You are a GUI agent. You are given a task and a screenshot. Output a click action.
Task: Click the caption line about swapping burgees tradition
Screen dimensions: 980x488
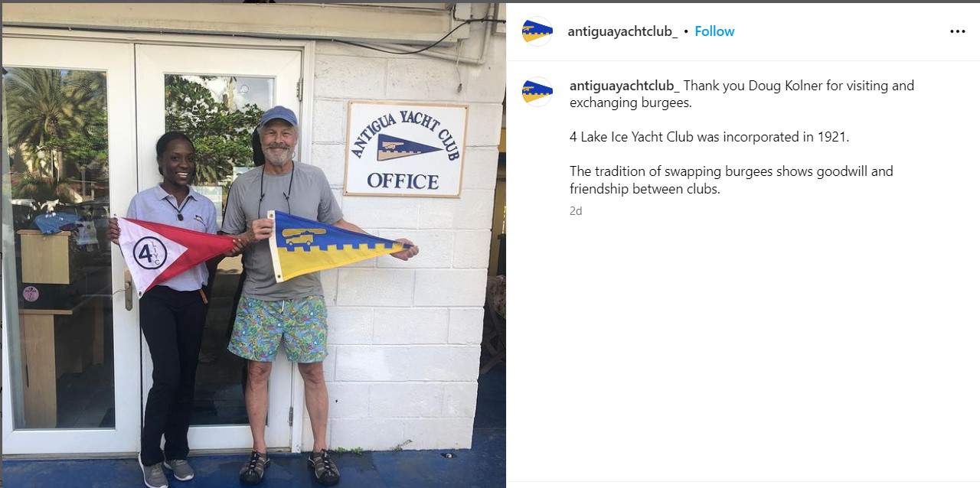731,180
